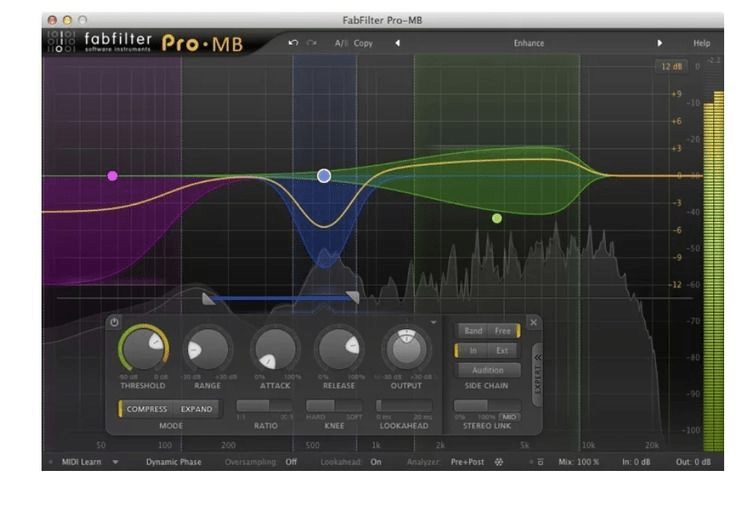This screenshot has width=750, height=507.
Task: Choose Free side chain mode
Action: [503, 331]
